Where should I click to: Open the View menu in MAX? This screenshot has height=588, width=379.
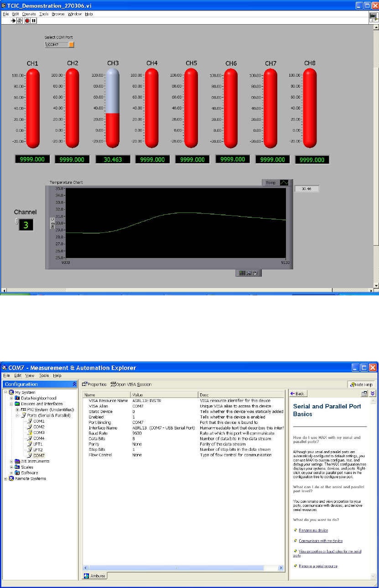point(30,376)
